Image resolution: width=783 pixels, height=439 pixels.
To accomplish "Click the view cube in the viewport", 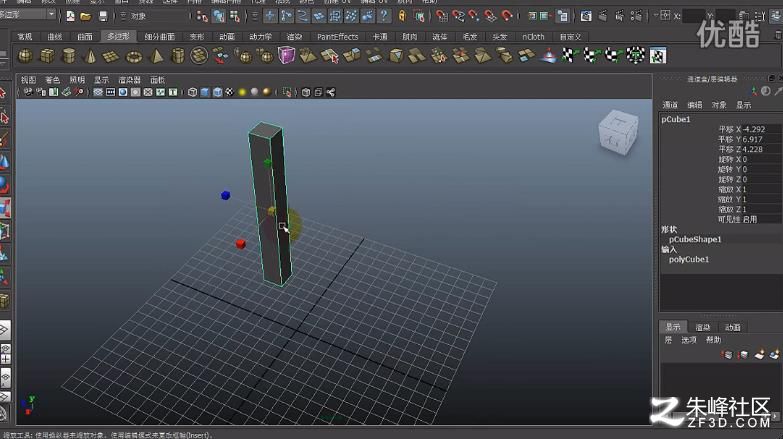I will [618, 132].
